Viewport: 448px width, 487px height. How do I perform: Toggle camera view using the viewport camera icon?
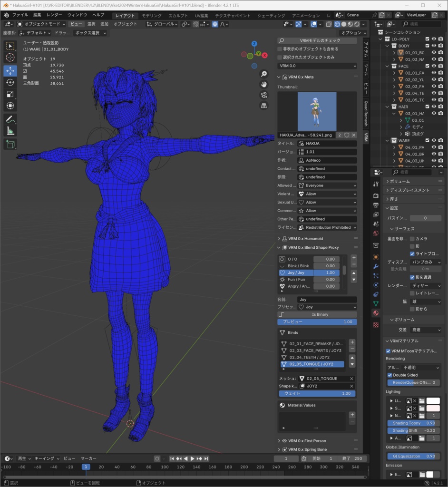[x=263, y=94]
